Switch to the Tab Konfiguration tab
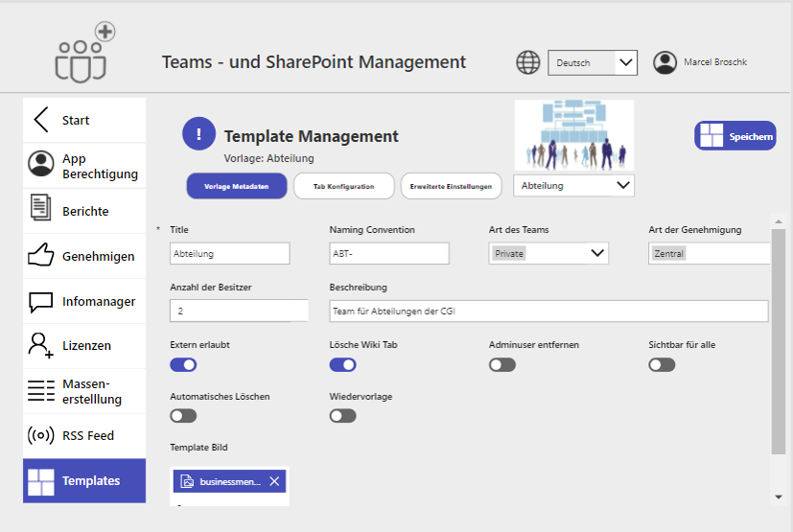793x532 pixels. pyautogui.click(x=343, y=186)
